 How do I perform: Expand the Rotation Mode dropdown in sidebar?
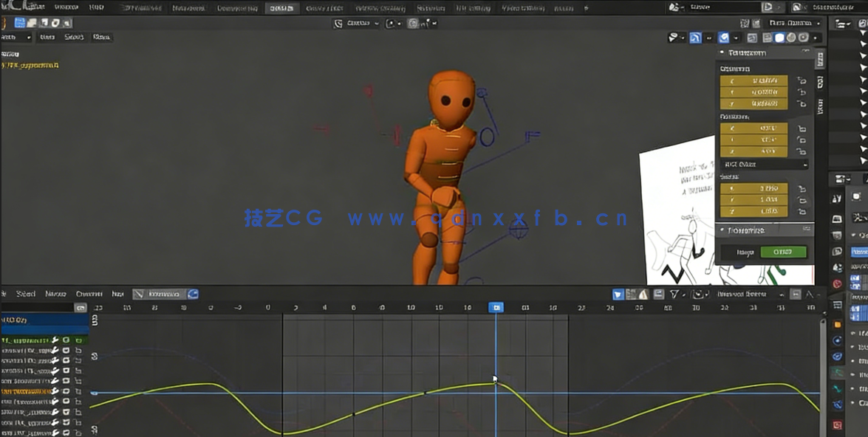763,163
